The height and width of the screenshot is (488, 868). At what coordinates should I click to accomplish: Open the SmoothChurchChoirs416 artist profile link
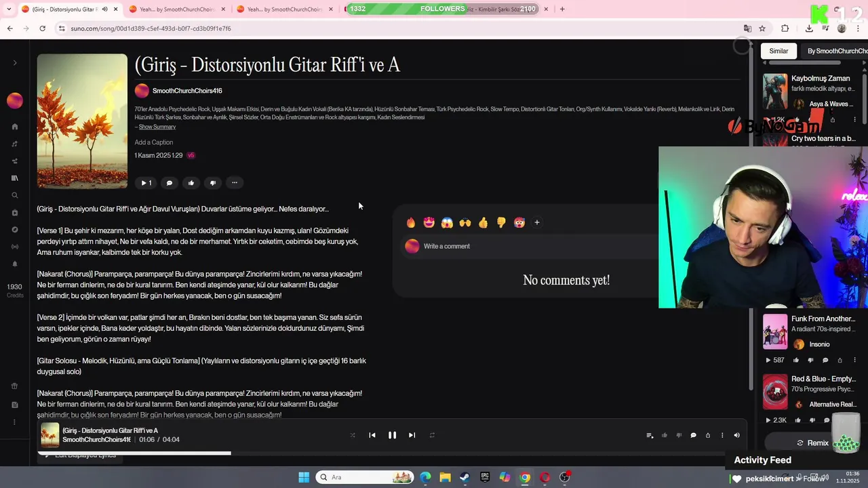[x=187, y=91]
